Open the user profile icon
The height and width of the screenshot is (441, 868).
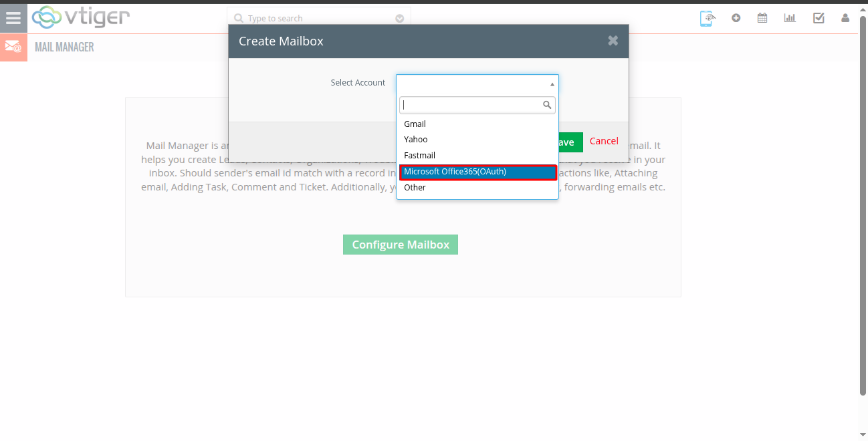(x=845, y=18)
